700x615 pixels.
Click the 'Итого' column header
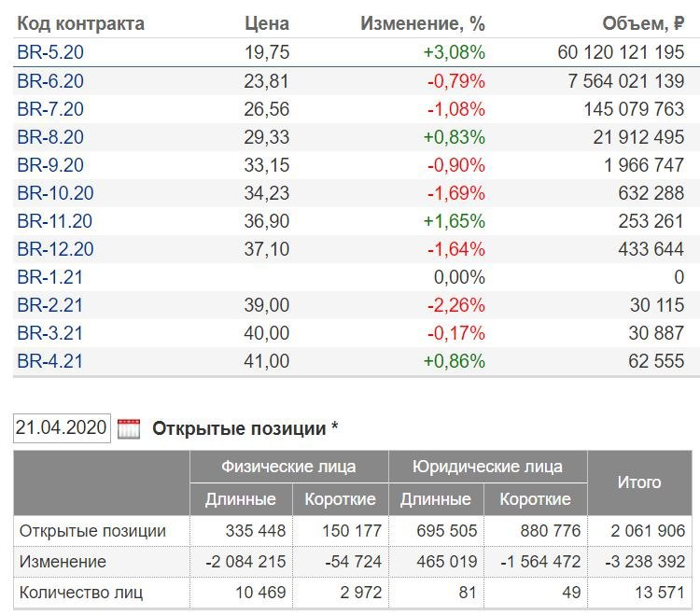[639, 482]
